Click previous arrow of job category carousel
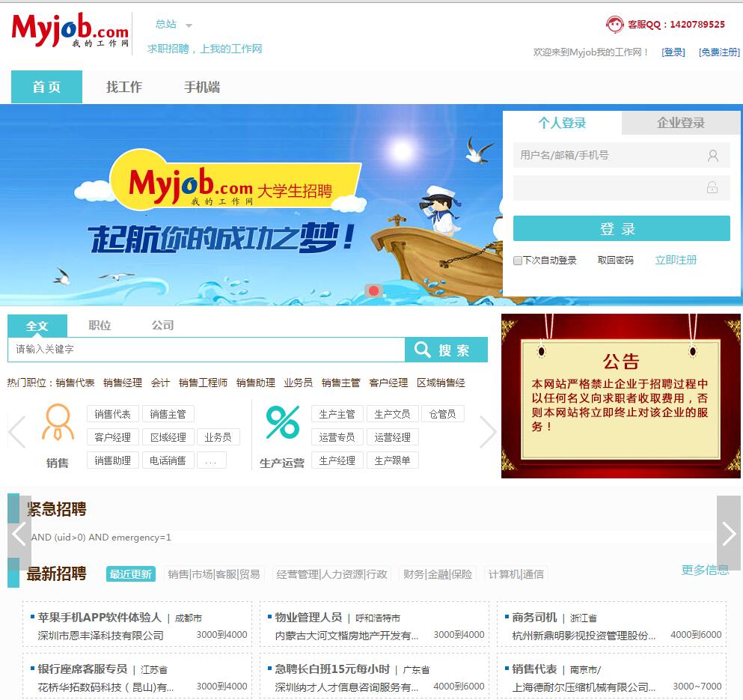The height and width of the screenshot is (700, 743). 17,431
